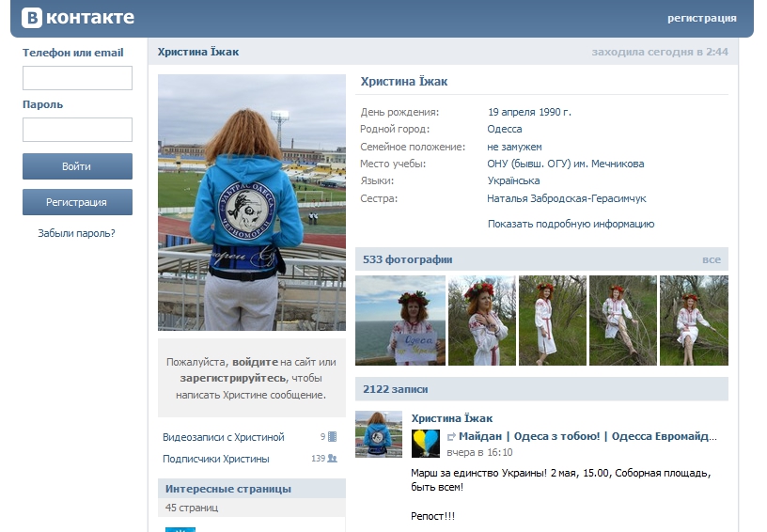Focus the Пароль input field
The image size is (767, 532).
[77, 130]
